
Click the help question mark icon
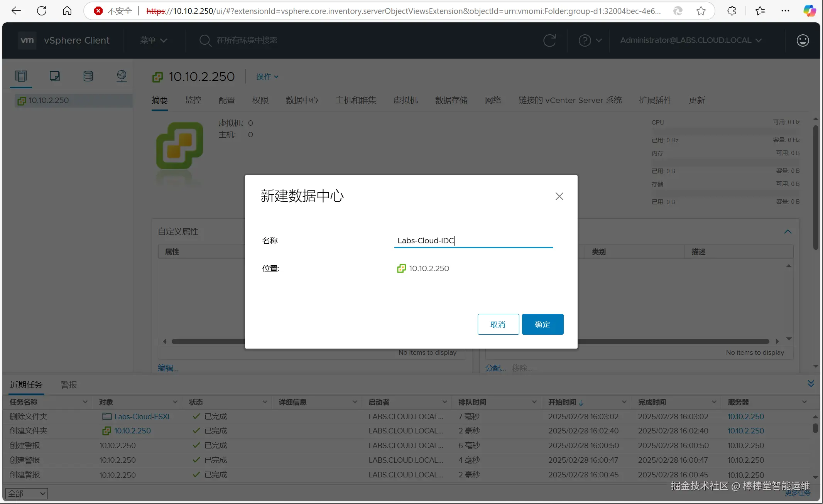pos(585,40)
